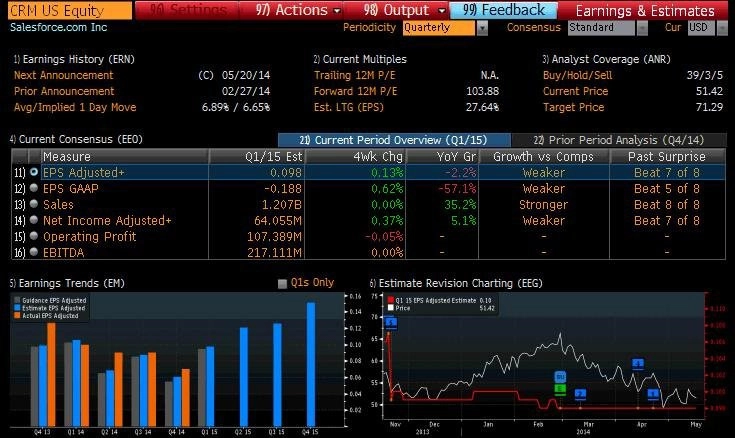Select the Sales radio button
735x438 pixels.
[x=34, y=204]
